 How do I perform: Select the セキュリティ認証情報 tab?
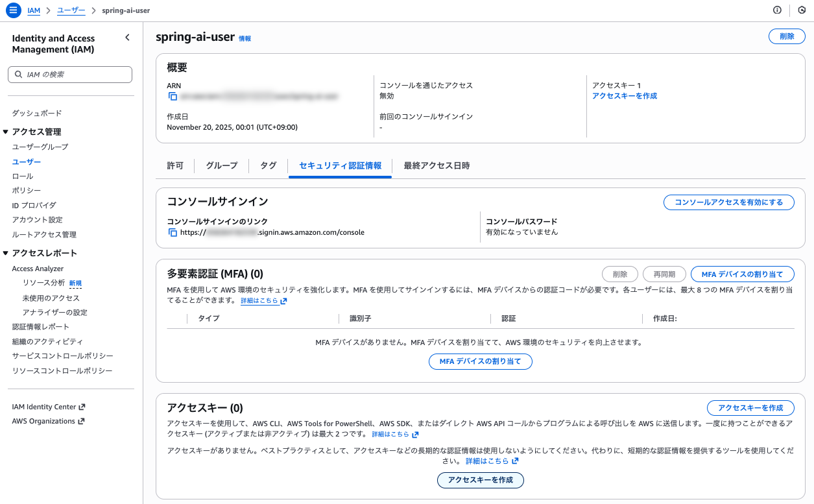[341, 166]
